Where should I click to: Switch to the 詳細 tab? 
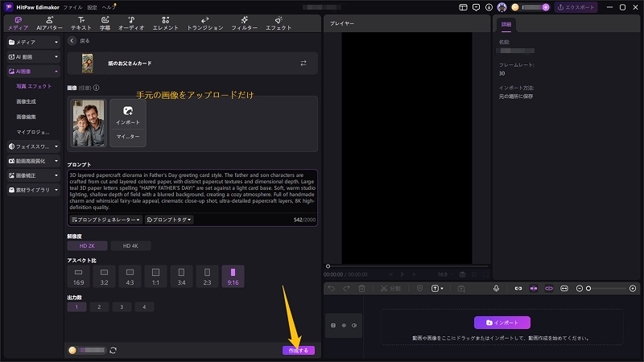[x=506, y=25]
